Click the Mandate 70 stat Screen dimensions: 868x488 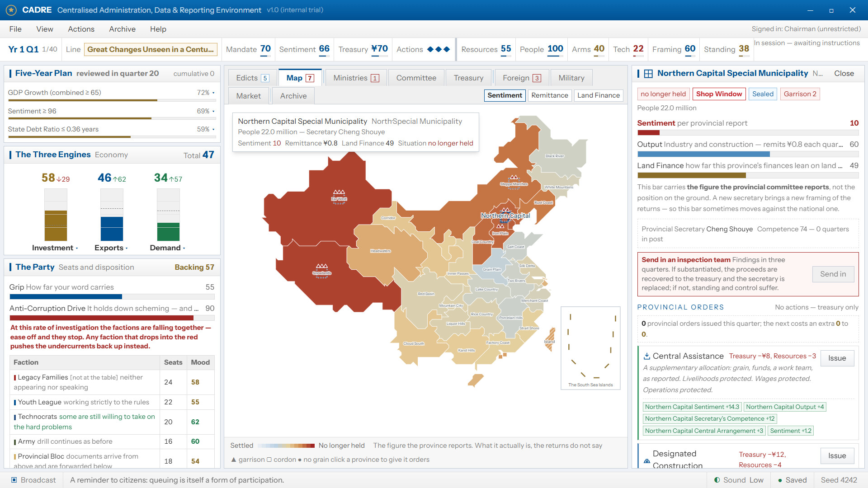click(248, 49)
